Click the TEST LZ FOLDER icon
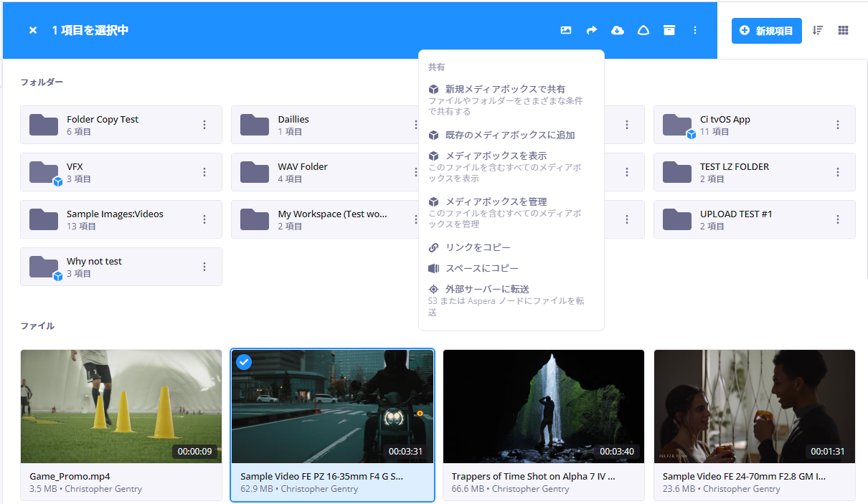Viewport: 868px width, 504px height. (x=677, y=172)
